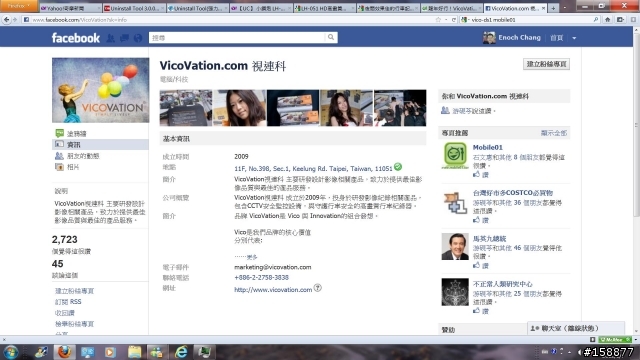Open the fifth photo thumbnail of the crowd
640x360 pixels.
400,108
